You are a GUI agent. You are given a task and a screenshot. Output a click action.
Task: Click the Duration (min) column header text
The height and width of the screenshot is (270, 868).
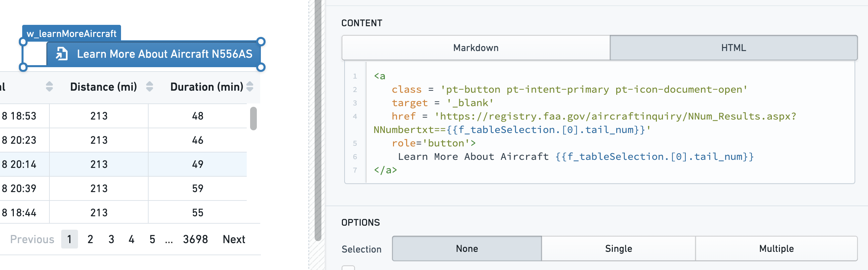(206, 87)
